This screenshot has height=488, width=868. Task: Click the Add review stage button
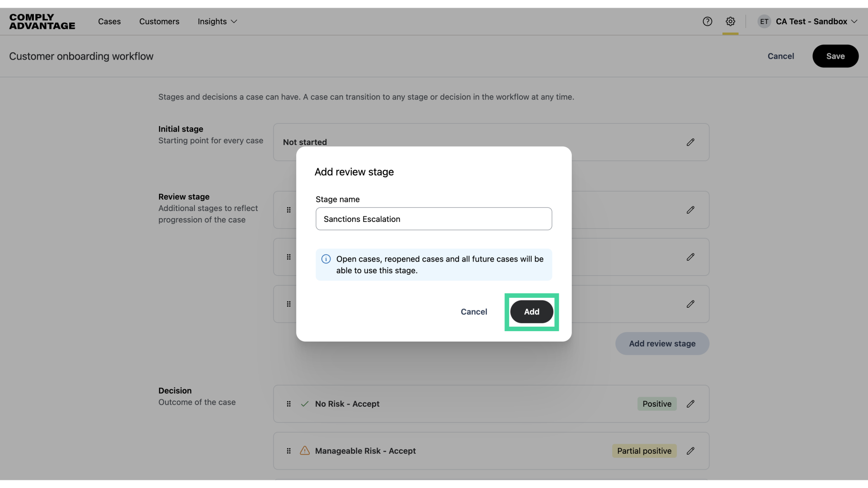coord(662,343)
